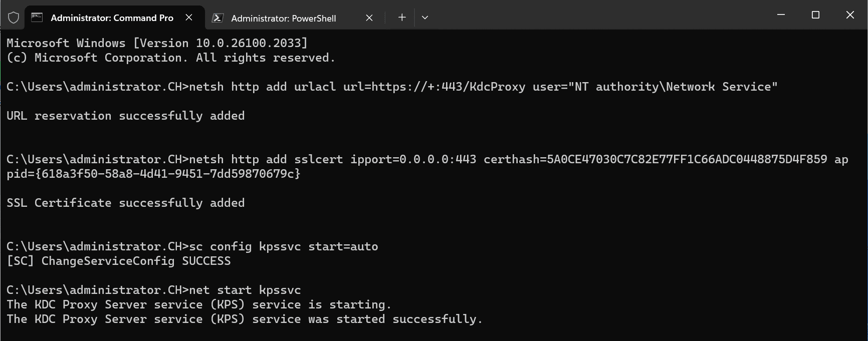Close the terminal window
Viewport: 868px width, 341px height.
pos(850,15)
